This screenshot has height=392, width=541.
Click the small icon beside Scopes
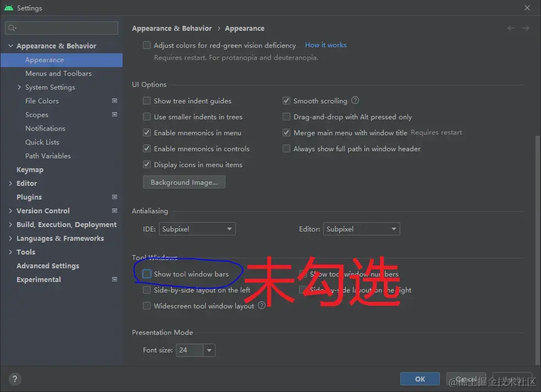[114, 114]
